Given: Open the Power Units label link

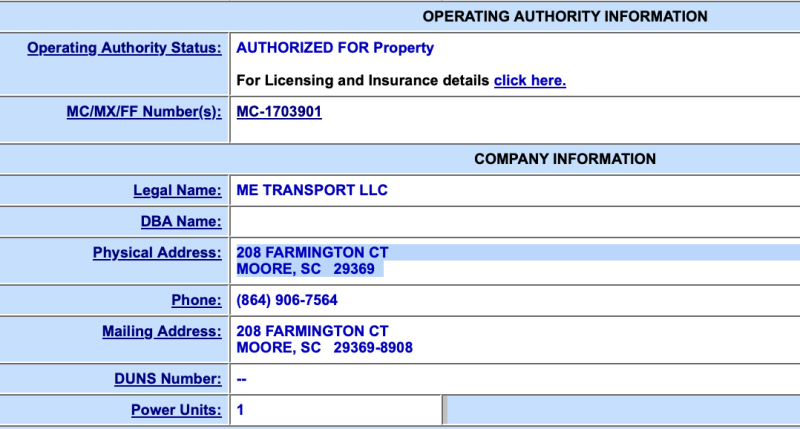Looking at the screenshot, I should (176, 410).
